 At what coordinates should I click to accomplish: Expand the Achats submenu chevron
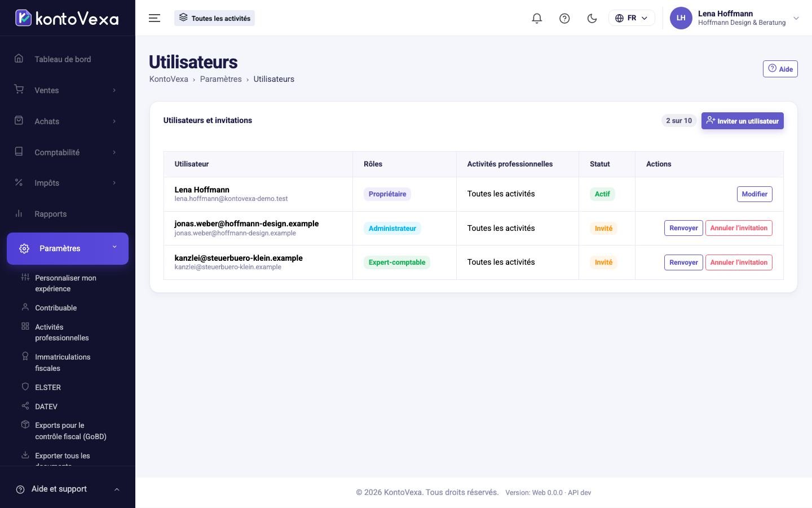click(114, 121)
